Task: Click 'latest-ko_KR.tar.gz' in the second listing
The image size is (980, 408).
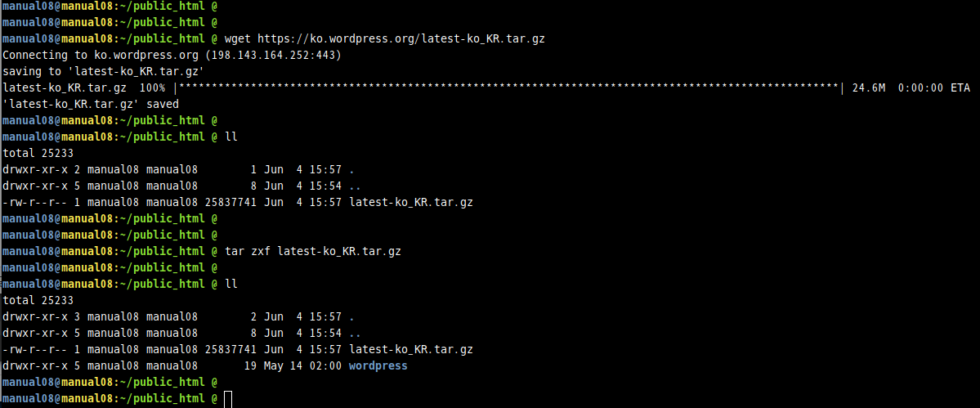Action: coord(411,349)
